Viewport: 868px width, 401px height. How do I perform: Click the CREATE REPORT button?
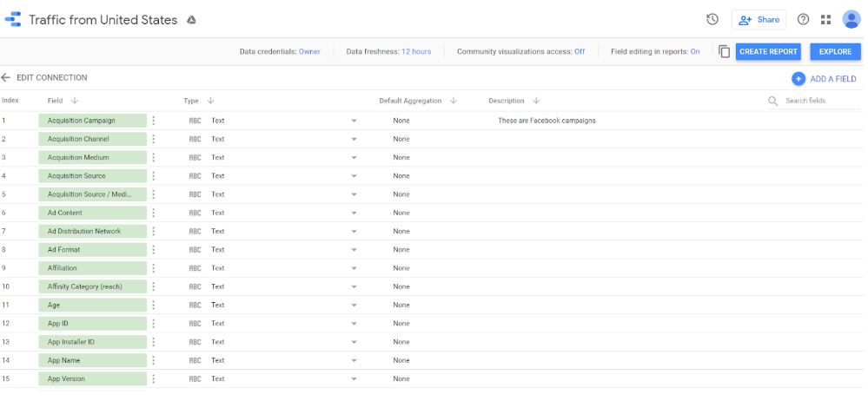pos(768,51)
